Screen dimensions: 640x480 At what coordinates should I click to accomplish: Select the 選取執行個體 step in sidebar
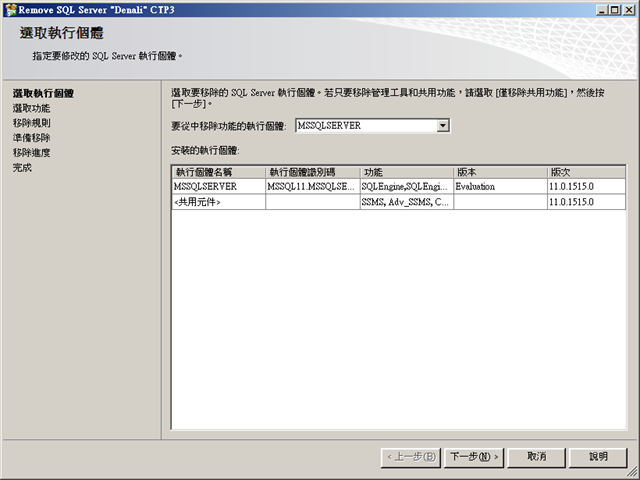tap(43, 93)
